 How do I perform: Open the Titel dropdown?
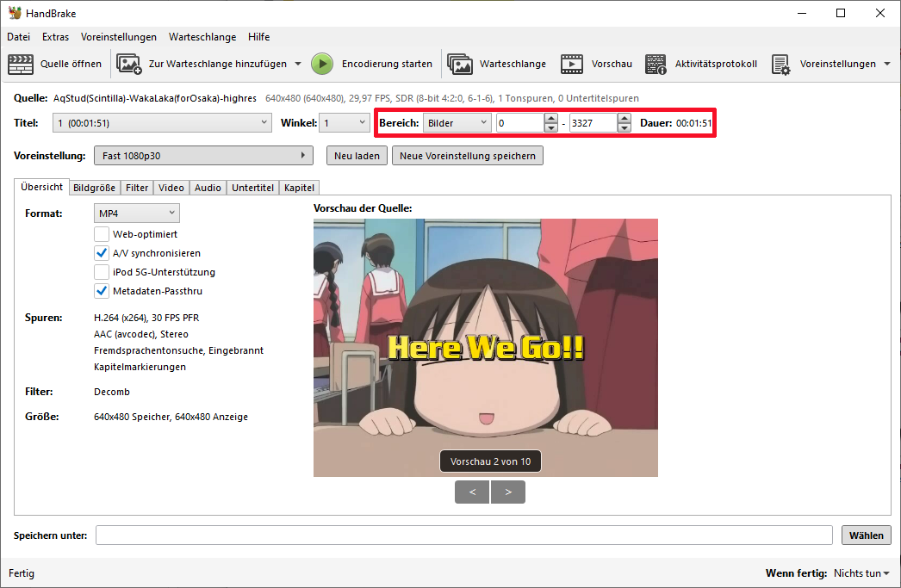[x=162, y=123]
